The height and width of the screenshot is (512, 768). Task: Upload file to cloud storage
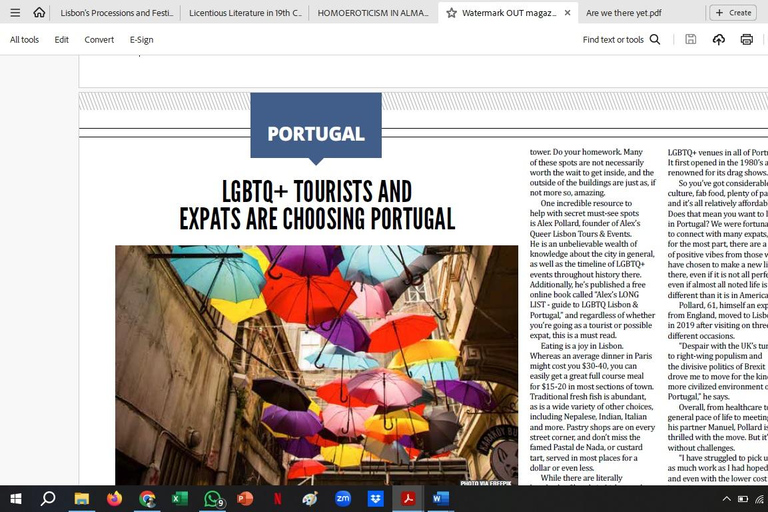coord(719,39)
